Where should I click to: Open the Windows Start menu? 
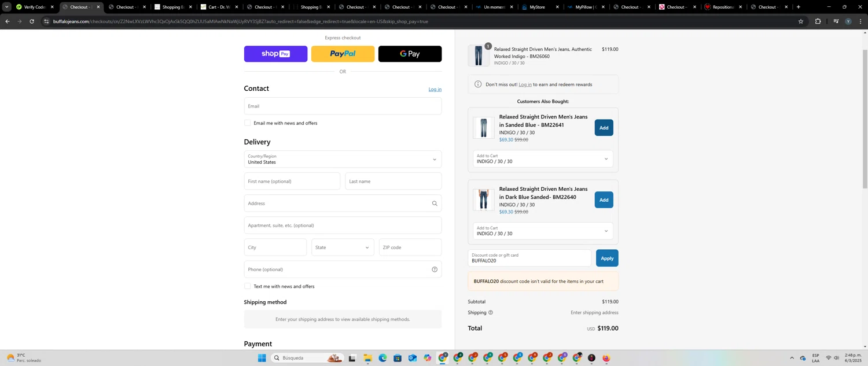coord(262,358)
